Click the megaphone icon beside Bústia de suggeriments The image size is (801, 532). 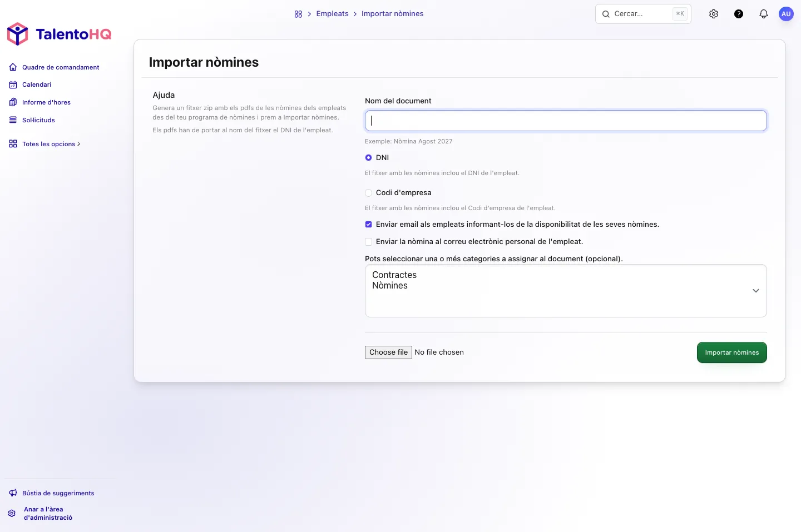click(13, 493)
